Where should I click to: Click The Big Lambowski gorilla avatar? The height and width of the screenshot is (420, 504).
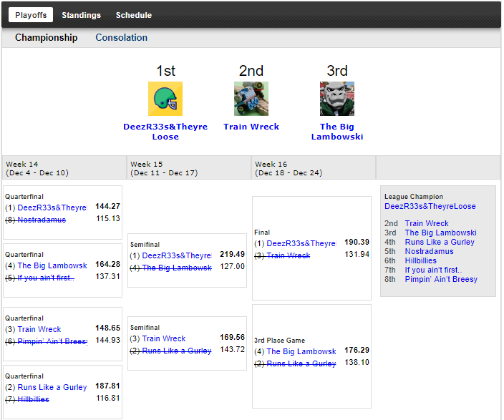[337, 99]
